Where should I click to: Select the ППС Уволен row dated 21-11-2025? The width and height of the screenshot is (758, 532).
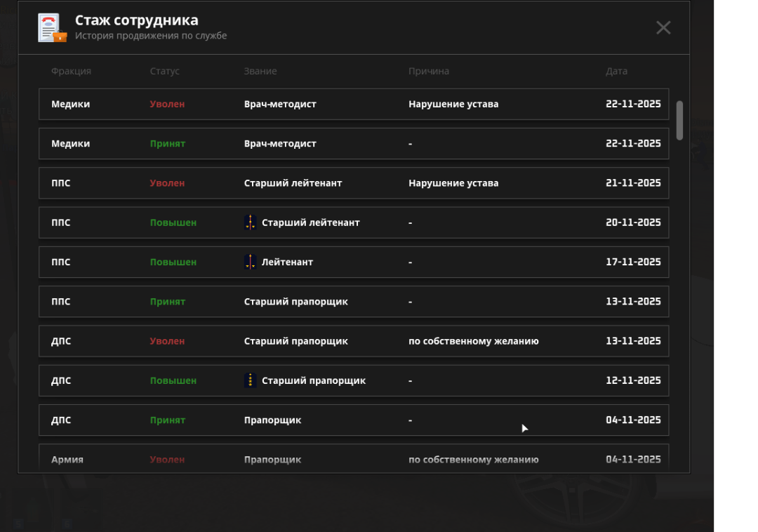point(354,183)
